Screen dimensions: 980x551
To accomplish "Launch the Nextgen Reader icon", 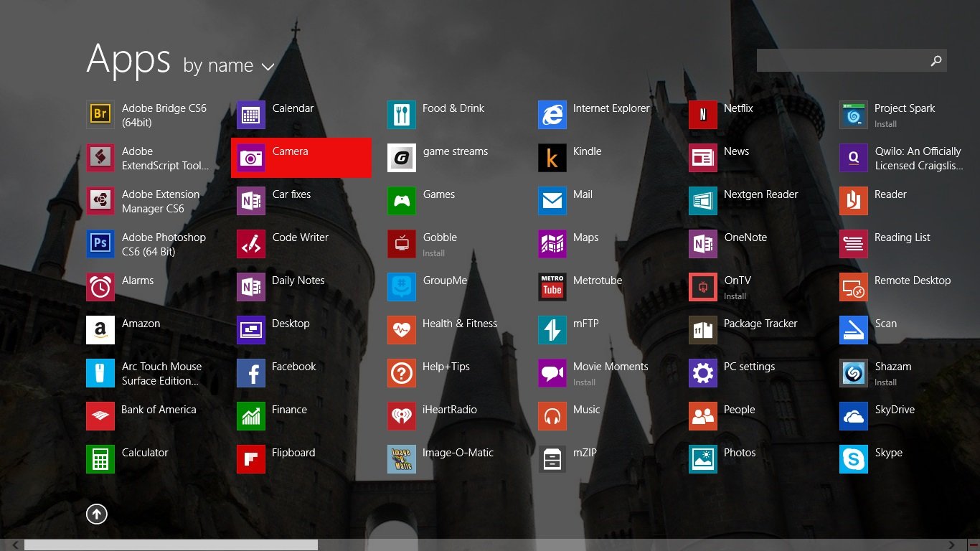I will click(703, 201).
